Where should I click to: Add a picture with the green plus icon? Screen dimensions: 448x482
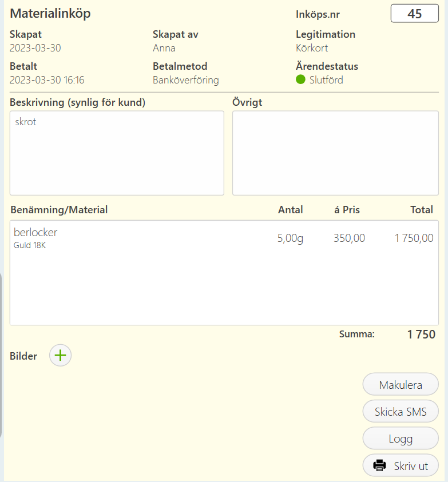[60, 355]
